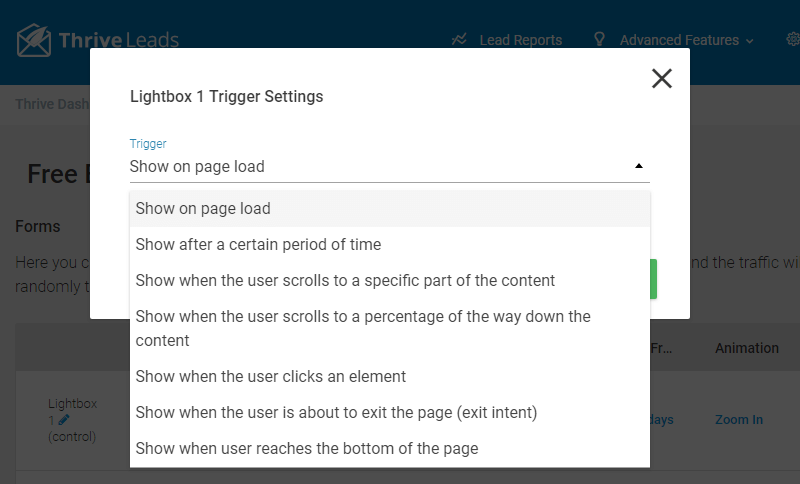
Task: Click the Advanced Features lightbulb icon
Action: (x=599, y=39)
